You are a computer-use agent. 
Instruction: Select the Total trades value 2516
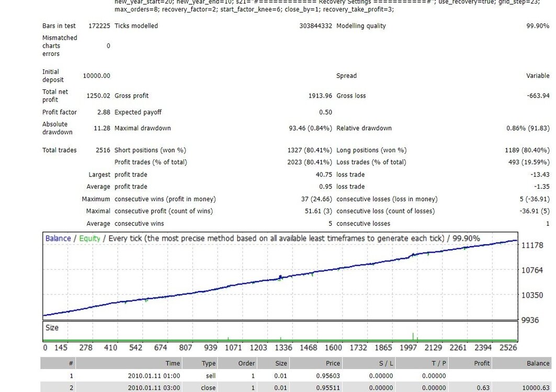103,151
